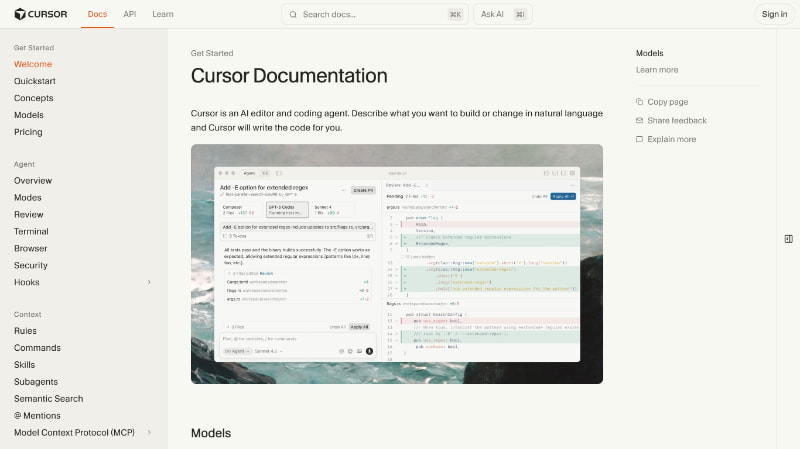
Task: Open Pricing in the sidebar
Action: [x=28, y=132]
